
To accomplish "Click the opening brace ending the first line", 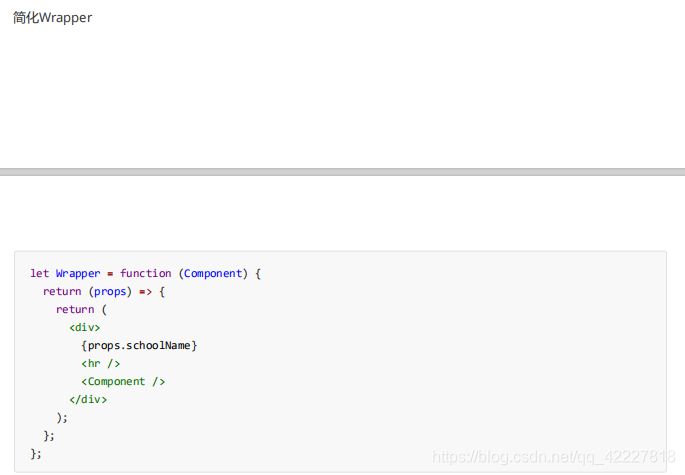I will pos(258,274).
